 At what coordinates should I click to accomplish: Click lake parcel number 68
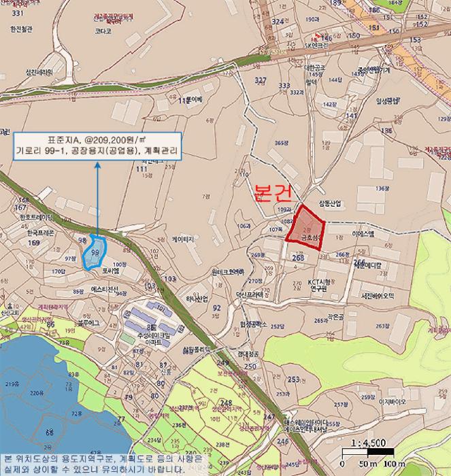(50, 432)
